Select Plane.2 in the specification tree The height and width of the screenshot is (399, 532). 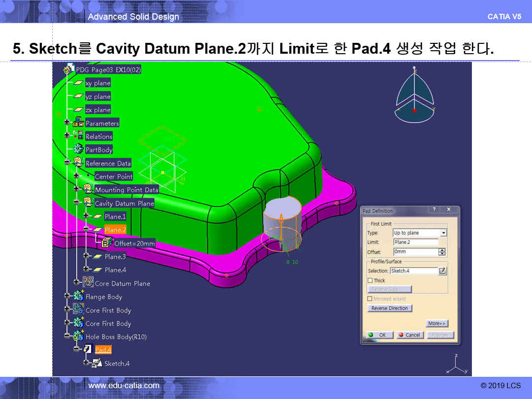(x=115, y=230)
